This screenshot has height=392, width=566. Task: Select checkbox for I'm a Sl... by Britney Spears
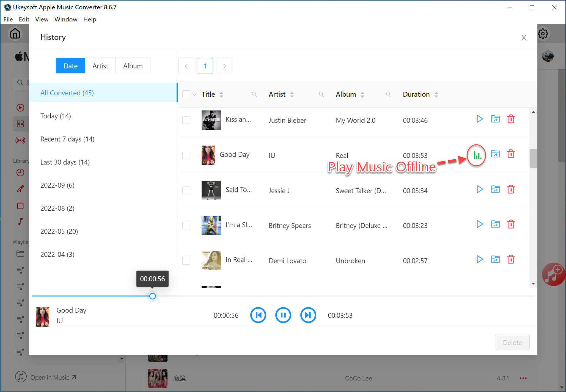pos(187,225)
